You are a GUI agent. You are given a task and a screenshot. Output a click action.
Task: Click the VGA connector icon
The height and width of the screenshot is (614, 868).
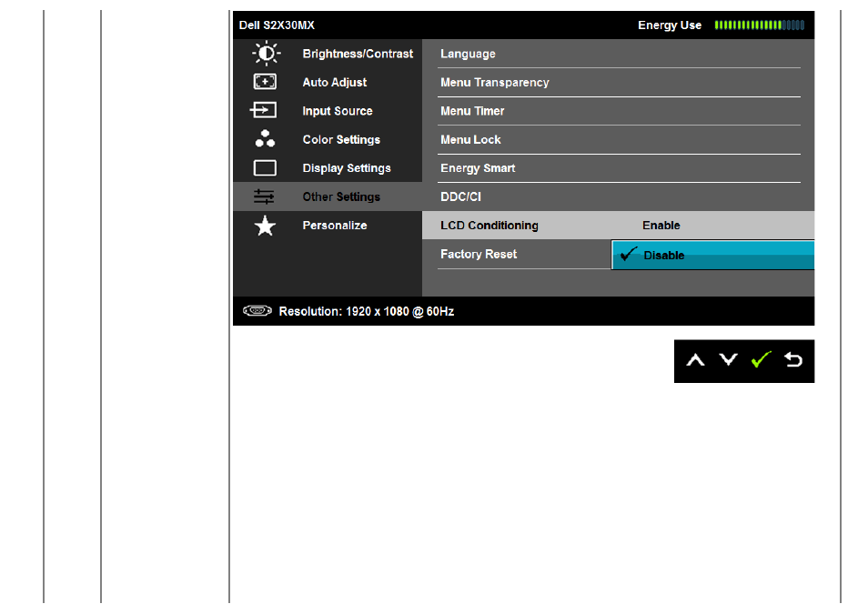click(257, 310)
